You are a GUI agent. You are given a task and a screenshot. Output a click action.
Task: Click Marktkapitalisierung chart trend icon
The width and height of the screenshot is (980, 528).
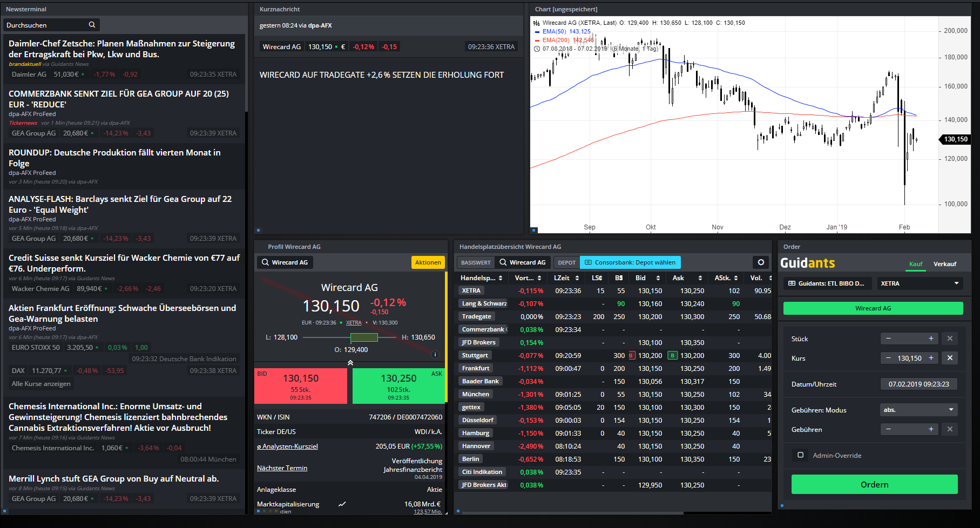(342, 504)
